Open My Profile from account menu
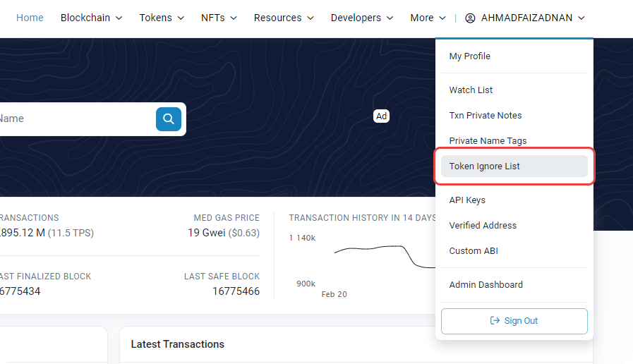This screenshot has height=364, width=633. (470, 56)
